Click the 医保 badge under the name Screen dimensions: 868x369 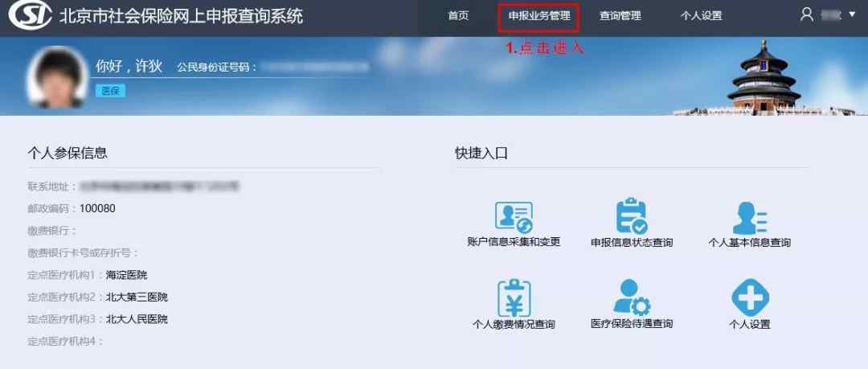(110, 91)
